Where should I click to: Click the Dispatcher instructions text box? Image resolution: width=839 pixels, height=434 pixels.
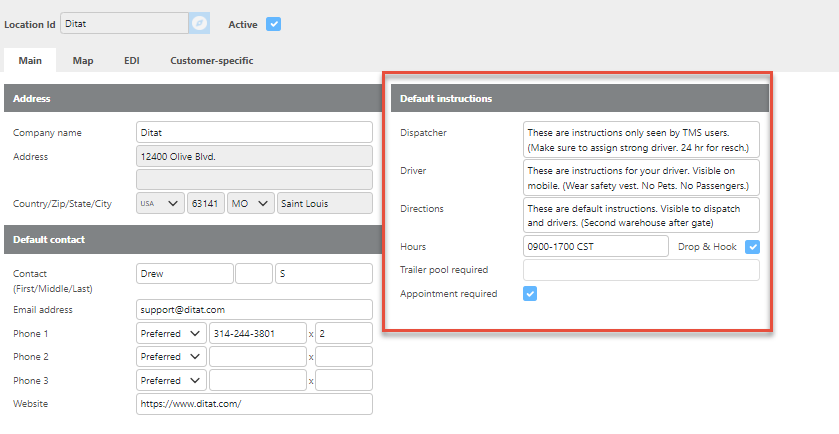point(640,140)
